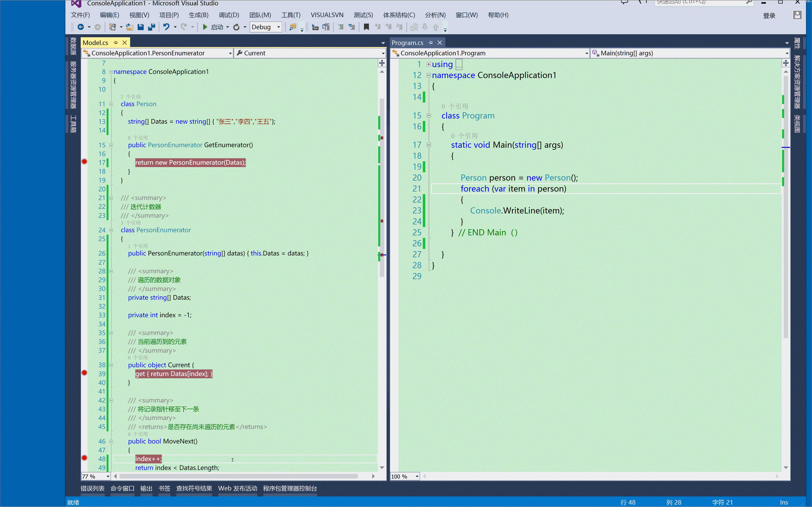Click the 登录 sign-in link
The width and height of the screenshot is (812, 507).
769,16
